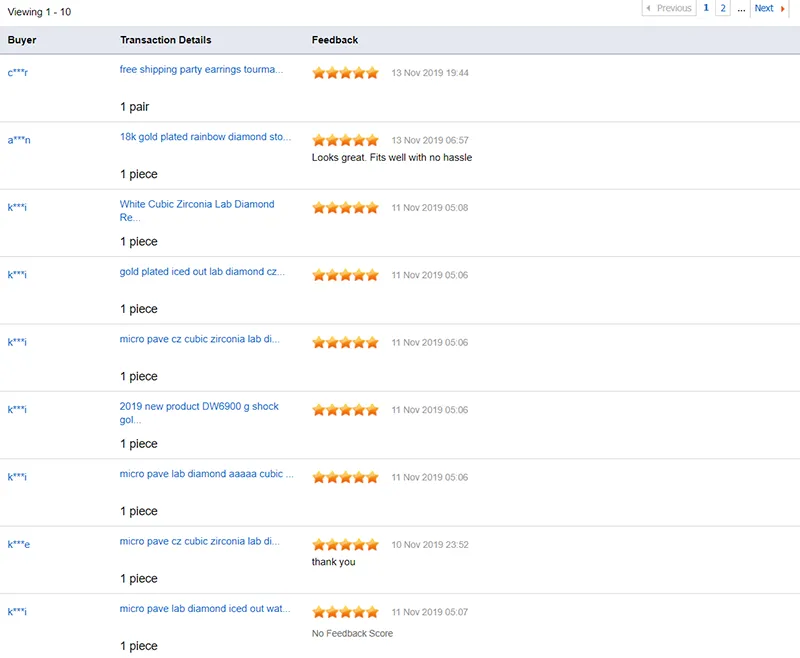
Task: Click the Previous page arrow icon
Action: [648, 8]
